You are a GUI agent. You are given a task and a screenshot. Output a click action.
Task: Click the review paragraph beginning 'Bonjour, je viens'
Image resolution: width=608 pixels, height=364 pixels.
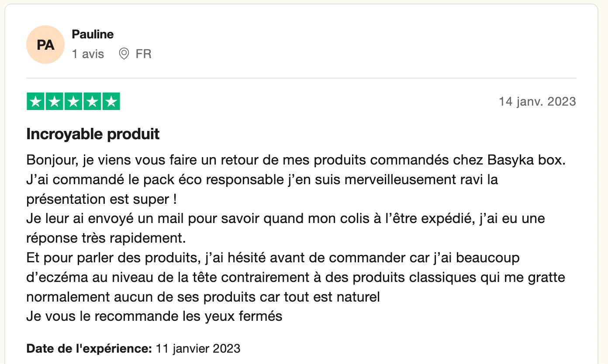point(296,238)
